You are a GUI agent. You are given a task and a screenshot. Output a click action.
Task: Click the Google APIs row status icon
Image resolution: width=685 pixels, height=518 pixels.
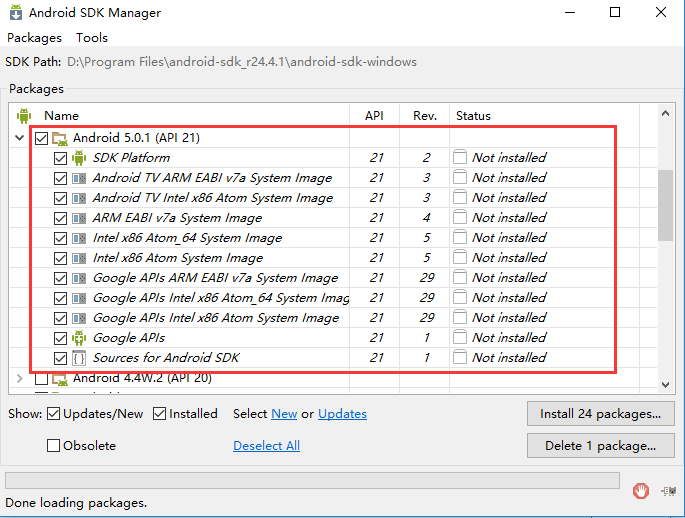point(460,337)
